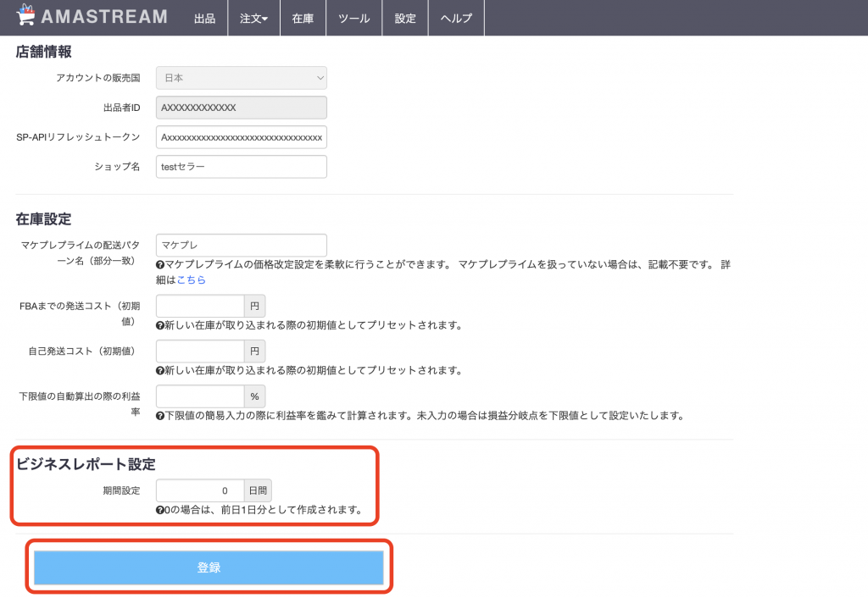Click help icon under 自己発送コスト field
Image resolution: width=868 pixels, height=598 pixels.
point(160,371)
